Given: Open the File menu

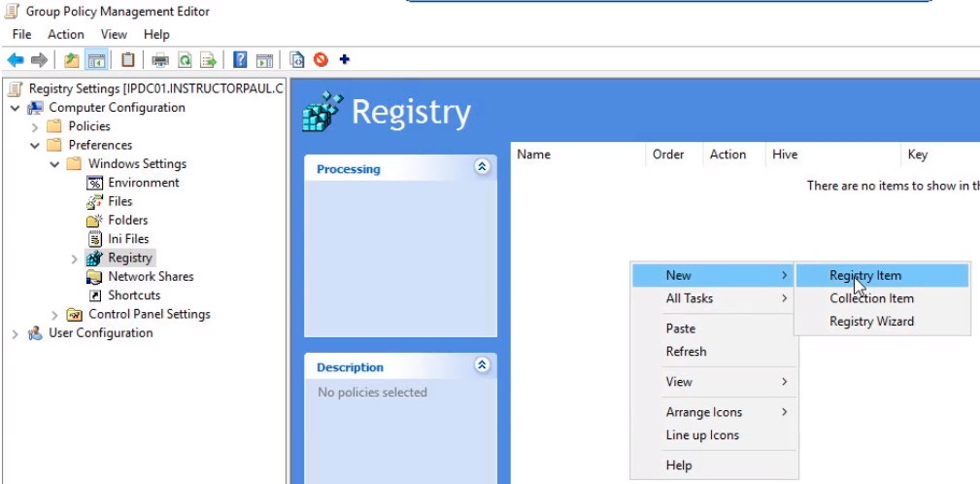Looking at the screenshot, I should (x=22, y=34).
